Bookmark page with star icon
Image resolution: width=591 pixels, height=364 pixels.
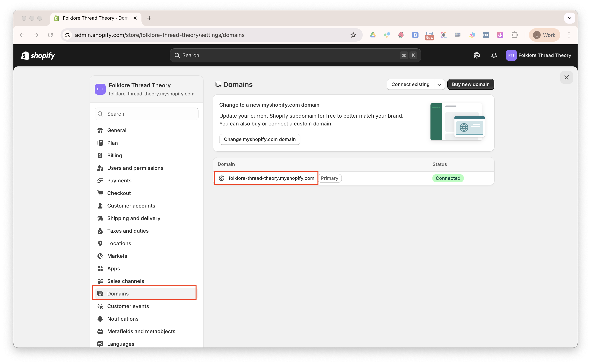point(353,35)
